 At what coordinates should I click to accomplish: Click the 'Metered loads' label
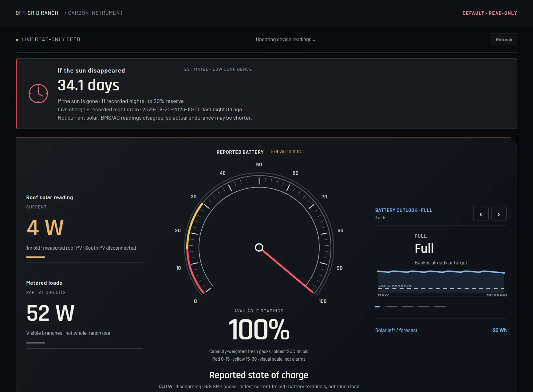[44, 283]
